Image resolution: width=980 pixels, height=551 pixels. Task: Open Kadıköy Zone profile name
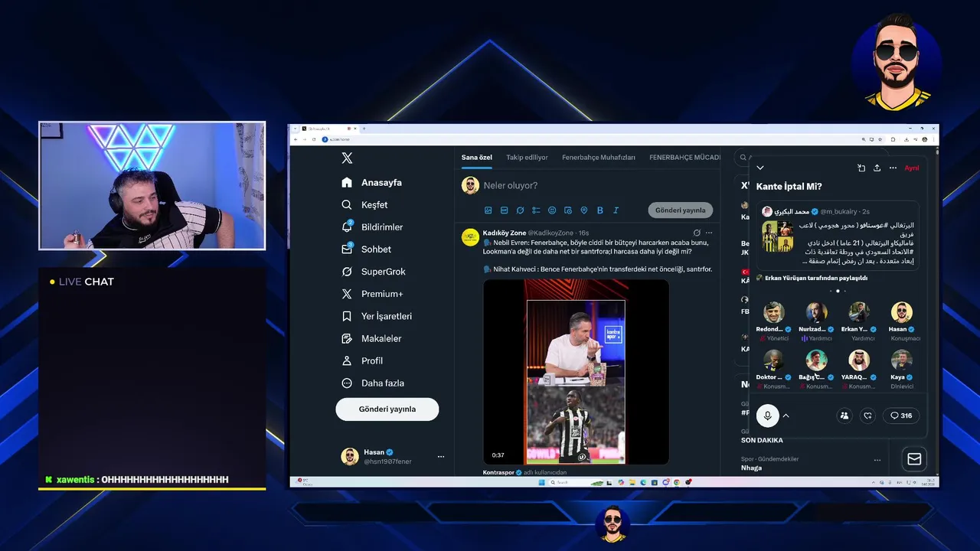[x=505, y=233]
